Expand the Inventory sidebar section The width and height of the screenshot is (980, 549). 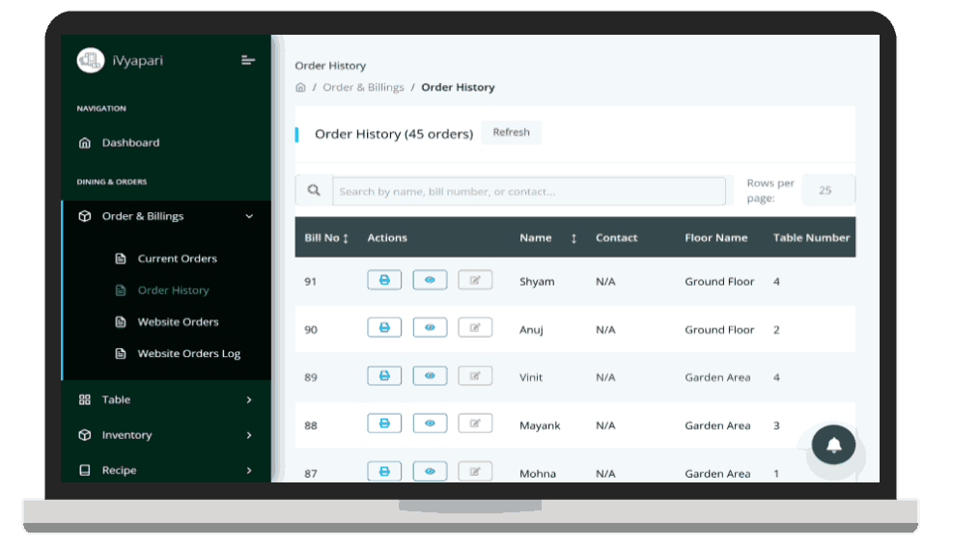click(x=249, y=435)
